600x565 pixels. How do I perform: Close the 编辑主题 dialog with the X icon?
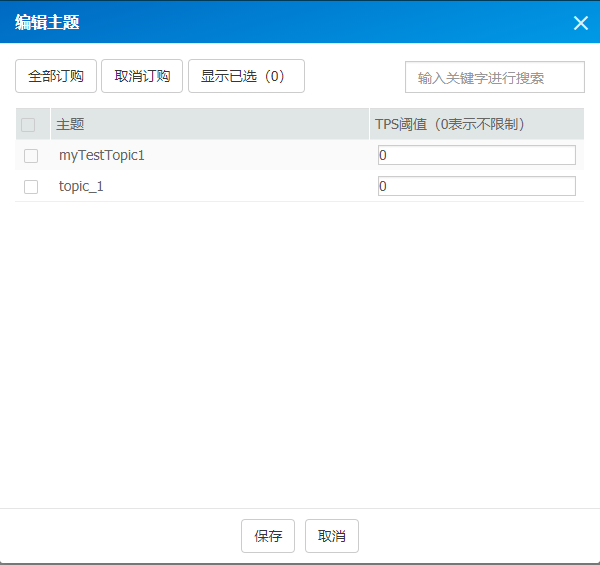[580, 23]
